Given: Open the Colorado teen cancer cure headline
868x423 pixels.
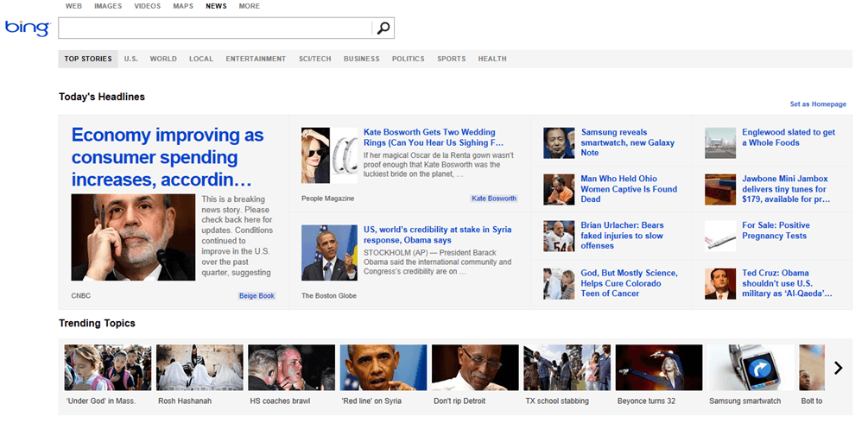Looking at the screenshot, I should [629, 283].
